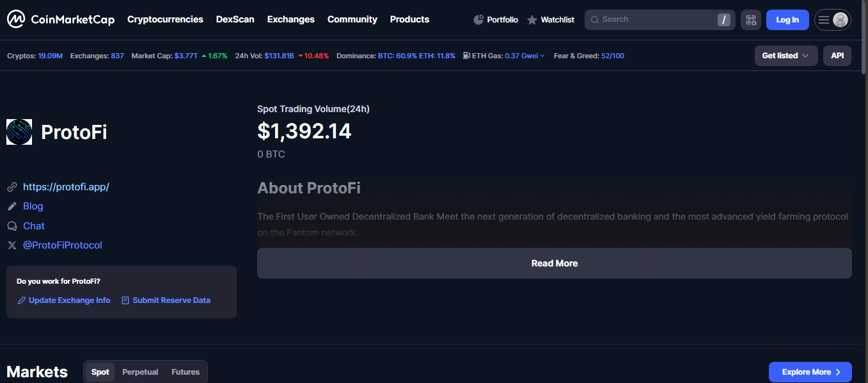The width and height of the screenshot is (868, 383).
Task: Open the Cryptocurrencies menu
Action: point(165,19)
